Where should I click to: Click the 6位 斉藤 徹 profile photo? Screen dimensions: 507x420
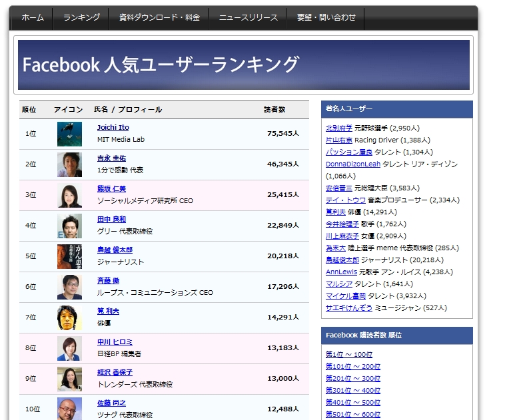coord(69,288)
